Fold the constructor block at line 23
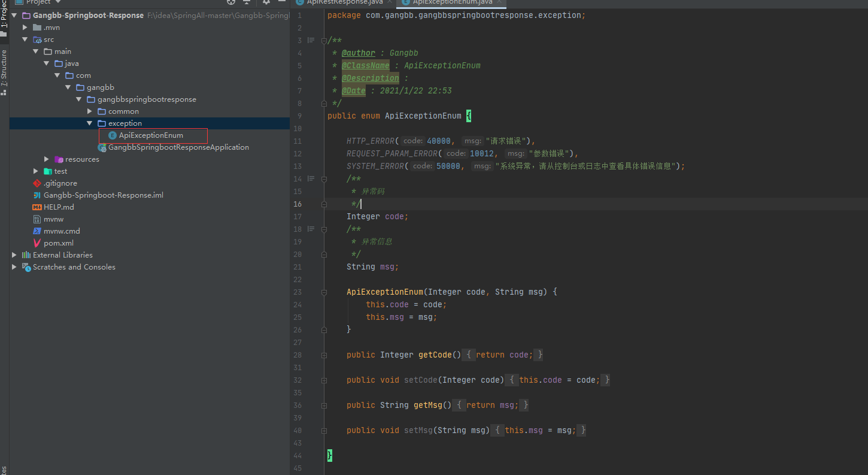This screenshot has width=868, height=475. point(324,292)
